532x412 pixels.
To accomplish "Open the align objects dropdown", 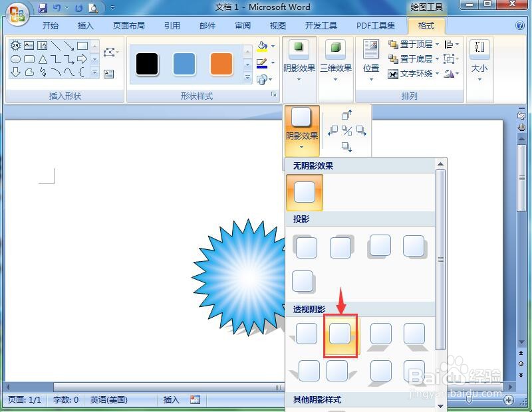I will [x=452, y=45].
